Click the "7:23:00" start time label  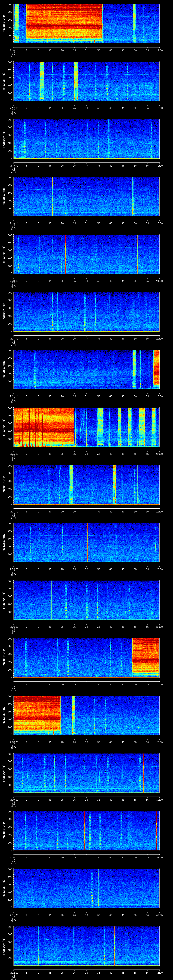(14, 454)
